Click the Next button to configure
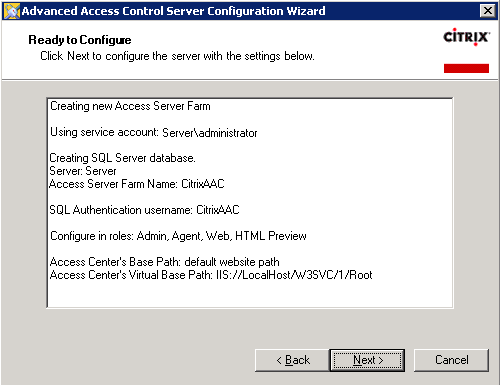 point(367,360)
